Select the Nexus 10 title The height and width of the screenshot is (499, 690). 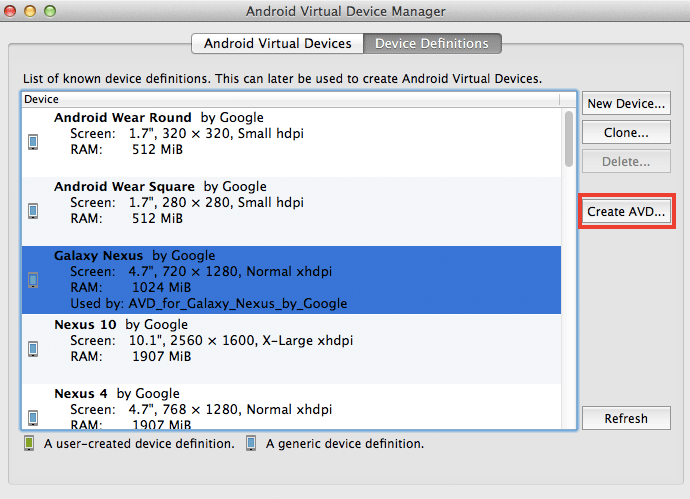(85, 325)
